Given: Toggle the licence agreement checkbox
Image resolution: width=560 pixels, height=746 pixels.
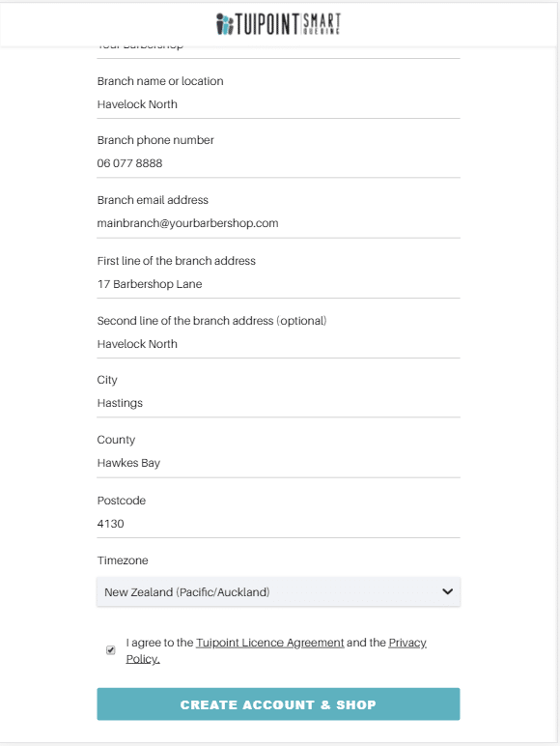Looking at the screenshot, I should (x=111, y=650).
